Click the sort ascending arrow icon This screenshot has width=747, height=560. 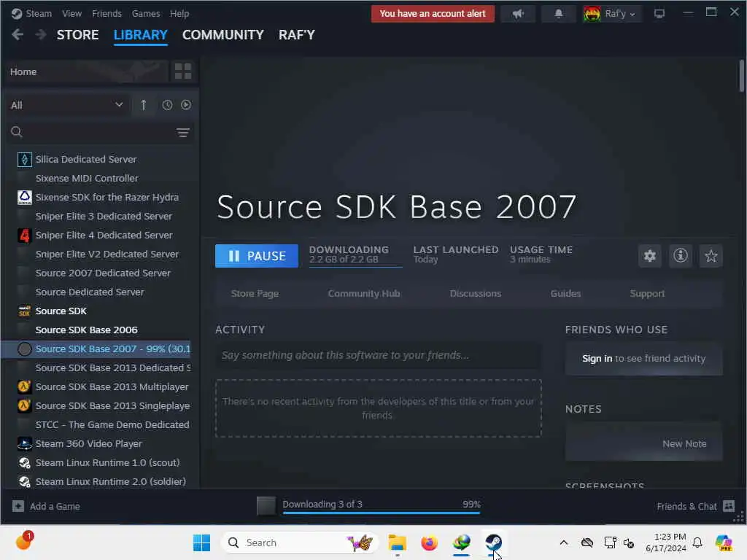pos(144,105)
